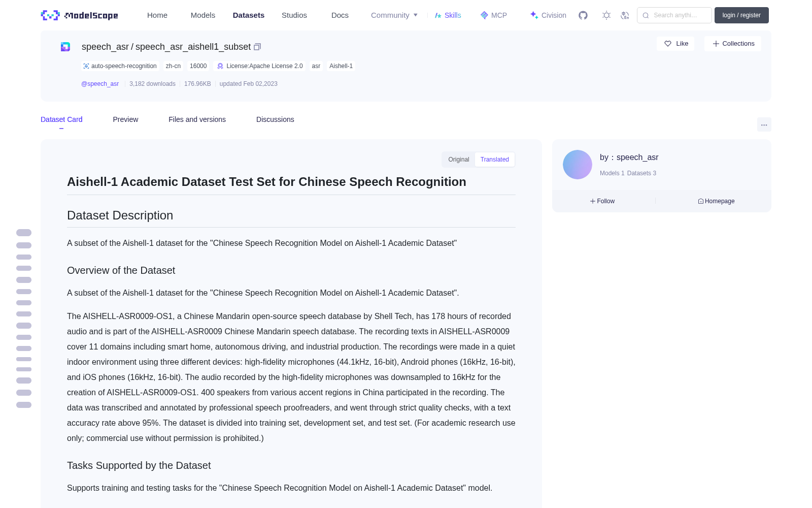Click the speech_asr gradient profile avatar

578,165
